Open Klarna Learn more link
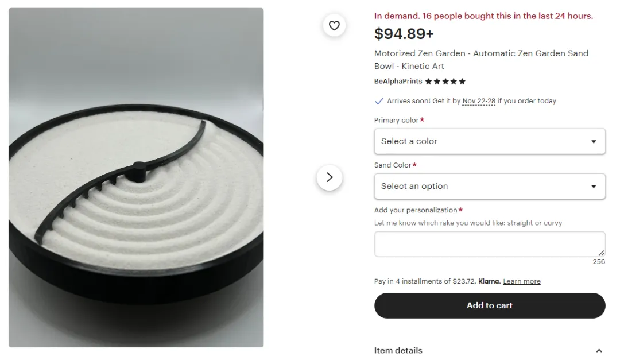Viewport: 620px width, 364px height. point(521,281)
